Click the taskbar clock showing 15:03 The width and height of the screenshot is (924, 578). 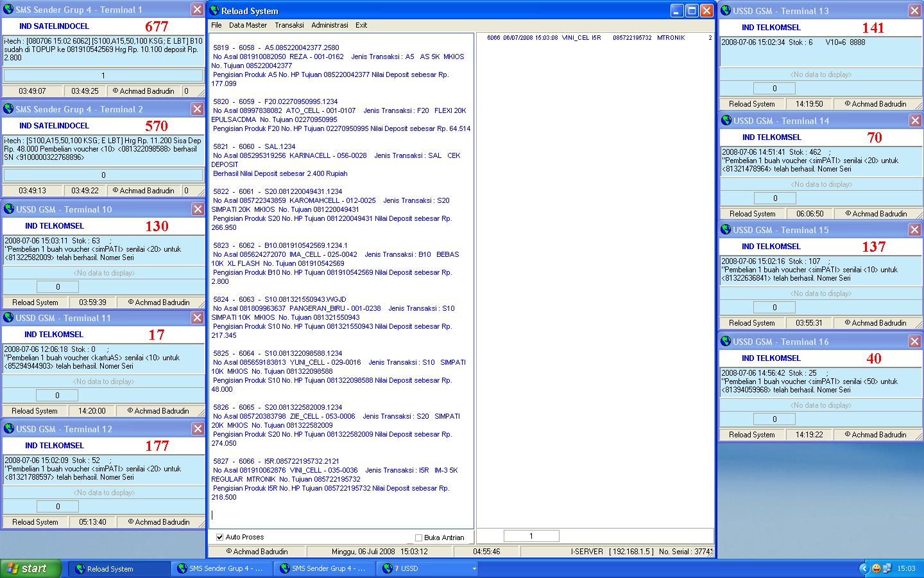click(x=906, y=568)
